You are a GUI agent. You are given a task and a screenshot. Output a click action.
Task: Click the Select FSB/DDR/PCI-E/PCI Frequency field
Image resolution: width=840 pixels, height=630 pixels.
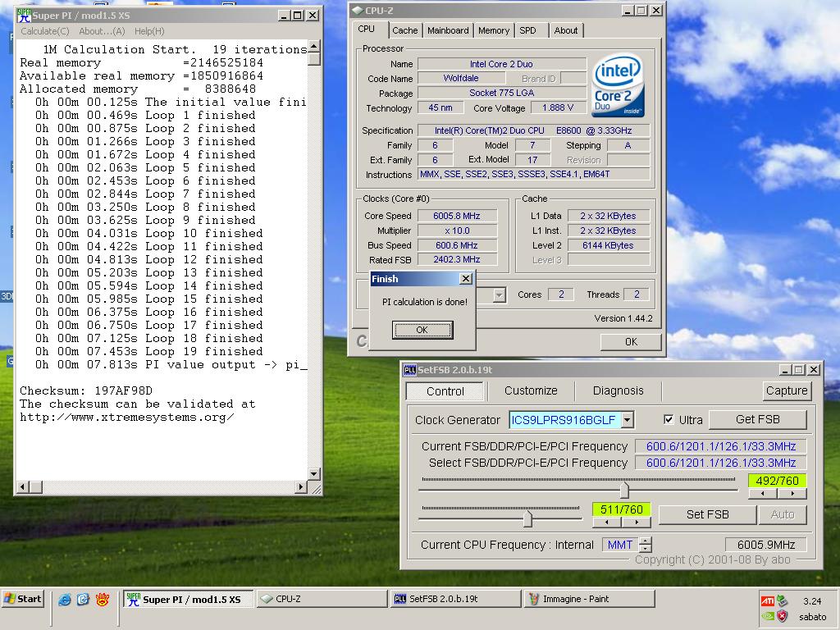point(720,463)
